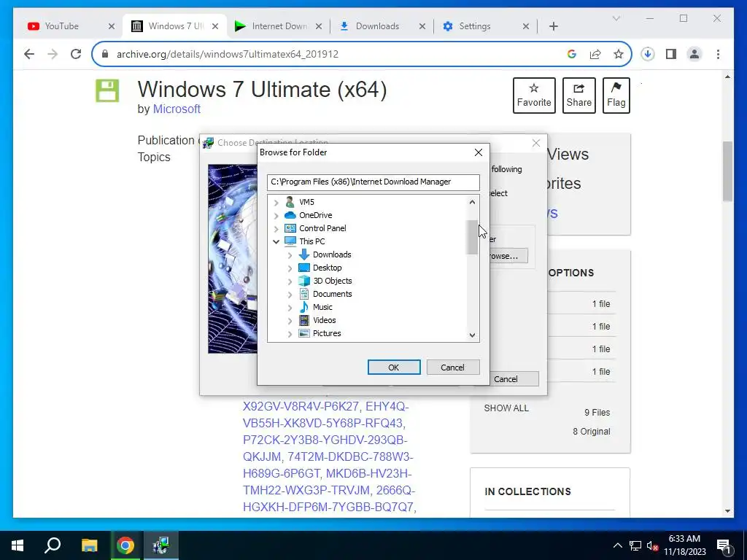Select the 3D Objects cube icon

click(x=304, y=281)
